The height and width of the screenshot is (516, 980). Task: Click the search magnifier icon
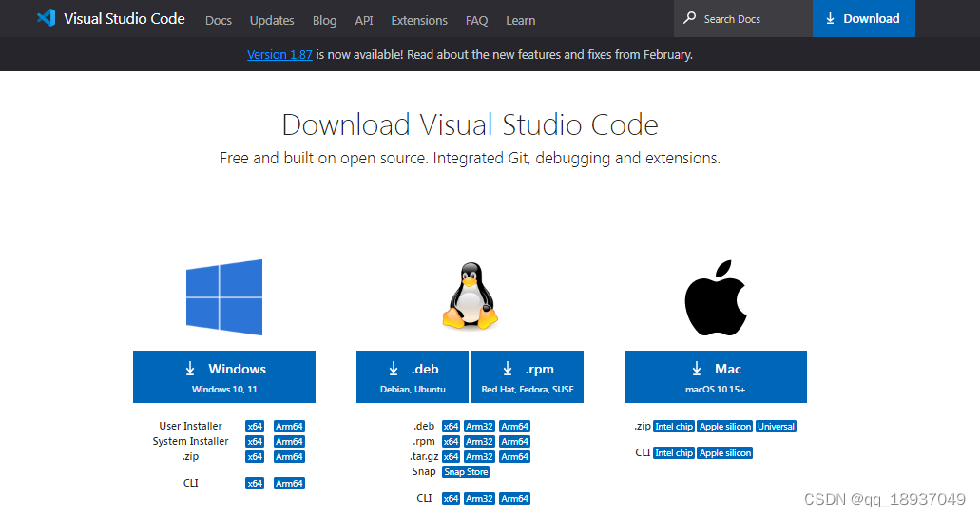(x=689, y=18)
